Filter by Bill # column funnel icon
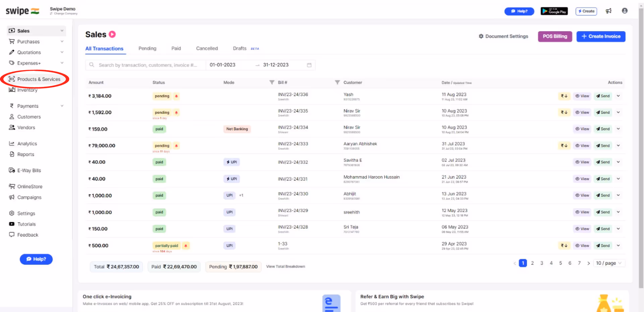Viewport: 644px width, 312px height. (337, 83)
